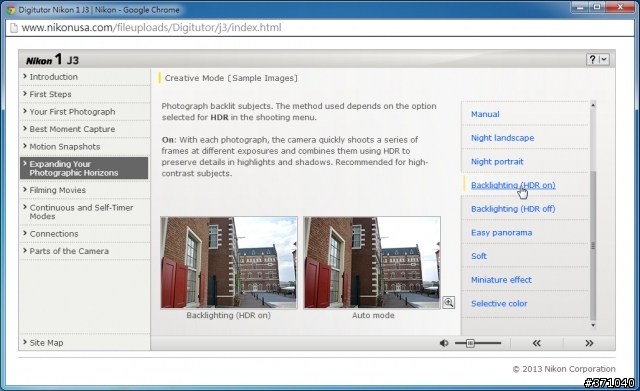Viewport: 640px width, 391px height.
Task: Adjust the volume slider handle
Action: pos(470,343)
